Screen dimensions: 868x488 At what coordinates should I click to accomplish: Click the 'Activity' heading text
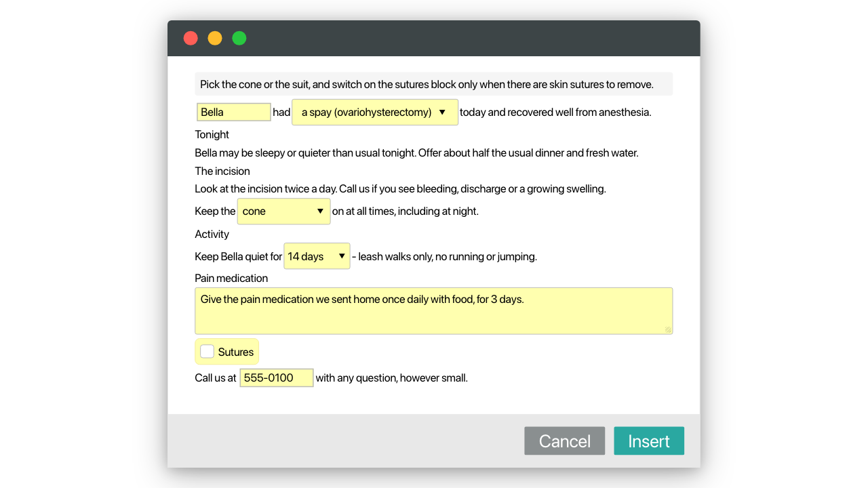[x=212, y=234]
